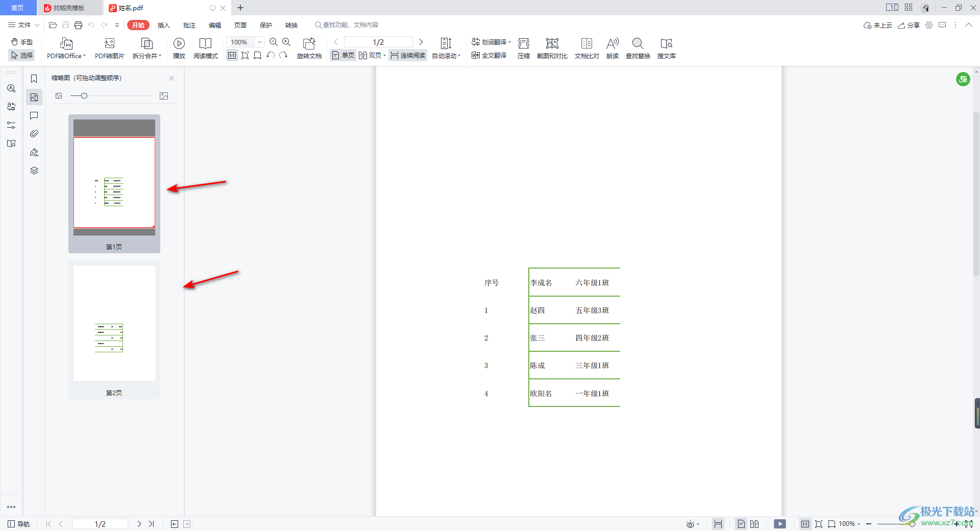
Task: Start 朗读 read aloud
Action: (x=612, y=49)
